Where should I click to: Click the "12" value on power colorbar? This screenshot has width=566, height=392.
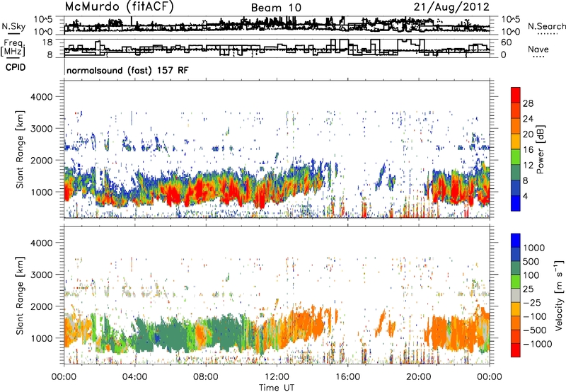click(528, 166)
